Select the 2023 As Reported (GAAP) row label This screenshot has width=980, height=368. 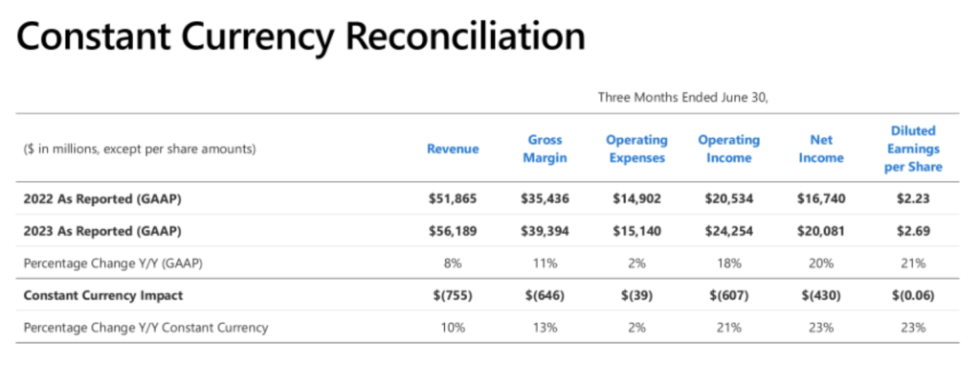point(102,231)
